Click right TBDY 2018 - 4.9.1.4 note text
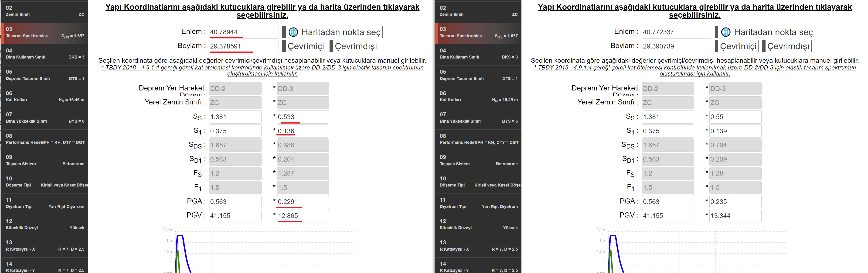Screen dimensions: 868x273 (695, 71)
